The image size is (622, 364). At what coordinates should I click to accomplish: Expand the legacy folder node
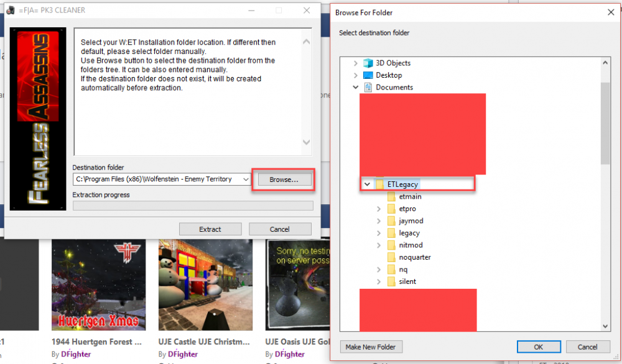pos(379,233)
